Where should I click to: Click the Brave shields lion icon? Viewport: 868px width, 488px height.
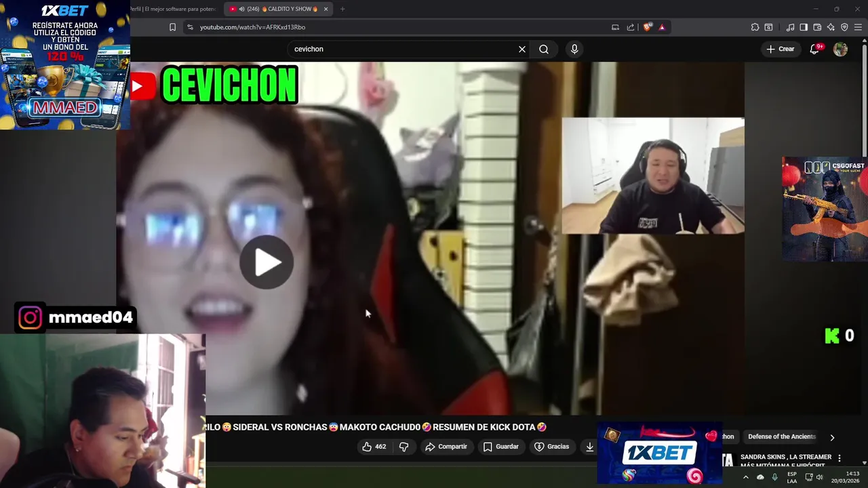click(647, 27)
